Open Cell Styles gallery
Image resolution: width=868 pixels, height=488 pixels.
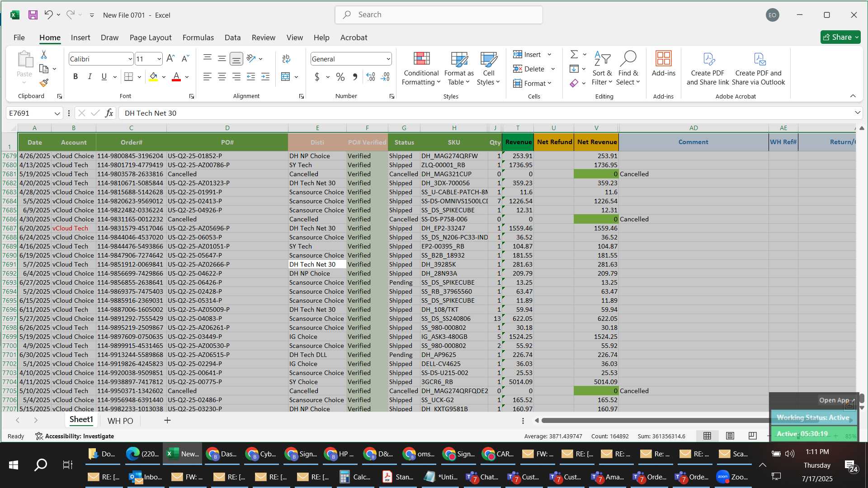tap(488, 69)
